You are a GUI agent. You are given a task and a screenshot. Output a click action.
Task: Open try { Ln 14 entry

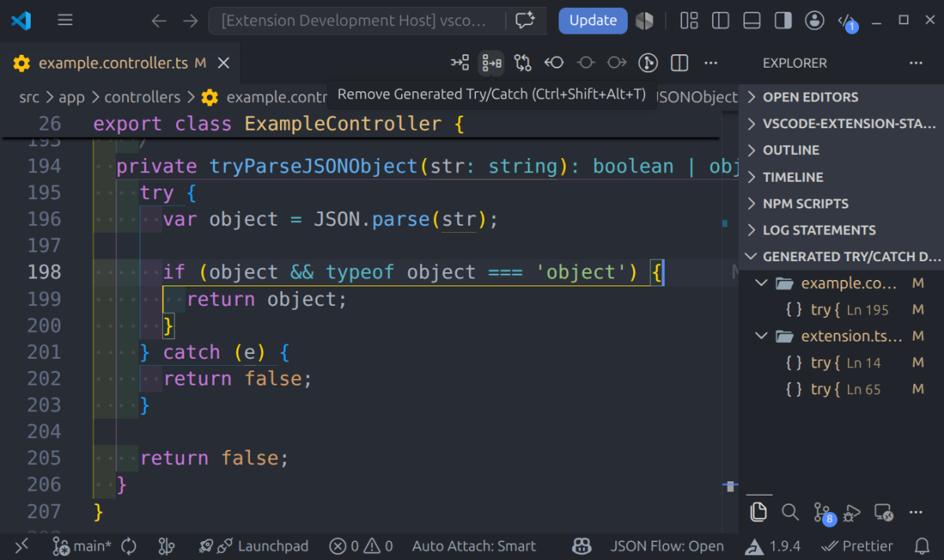841,363
